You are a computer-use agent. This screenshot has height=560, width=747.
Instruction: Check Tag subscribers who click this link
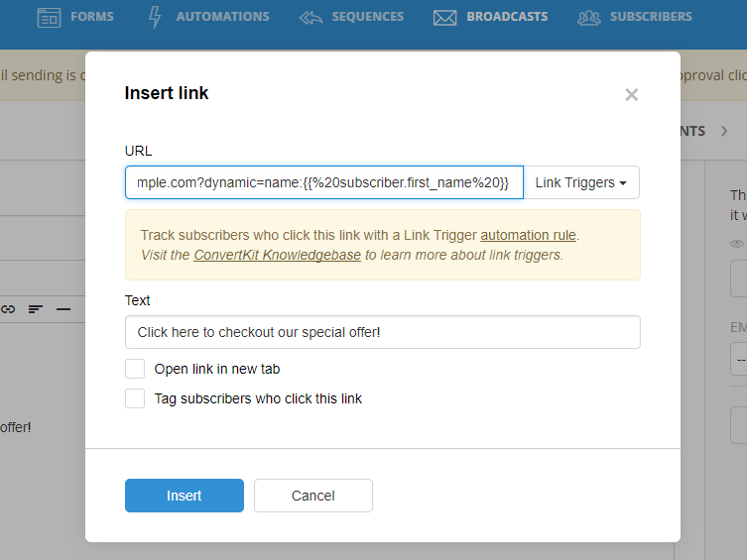(135, 398)
